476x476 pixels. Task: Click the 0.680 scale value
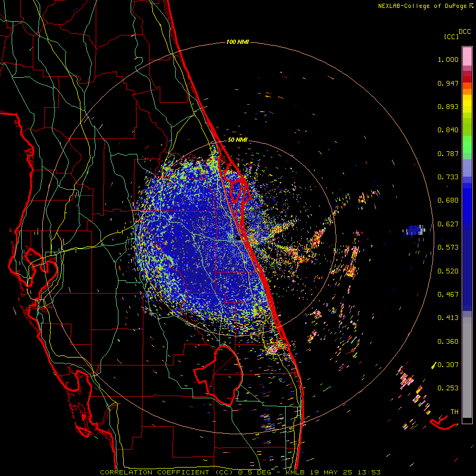tap(448, 200)
